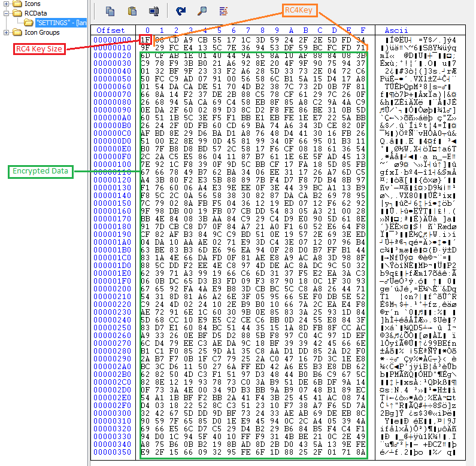
Task: Click first byte E9 in row 00000350
Action: (x=145, y=452)
